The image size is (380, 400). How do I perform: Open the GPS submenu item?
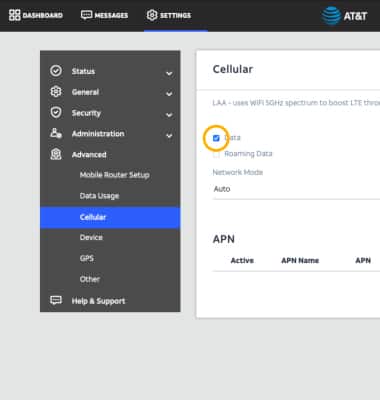point(87,258)
